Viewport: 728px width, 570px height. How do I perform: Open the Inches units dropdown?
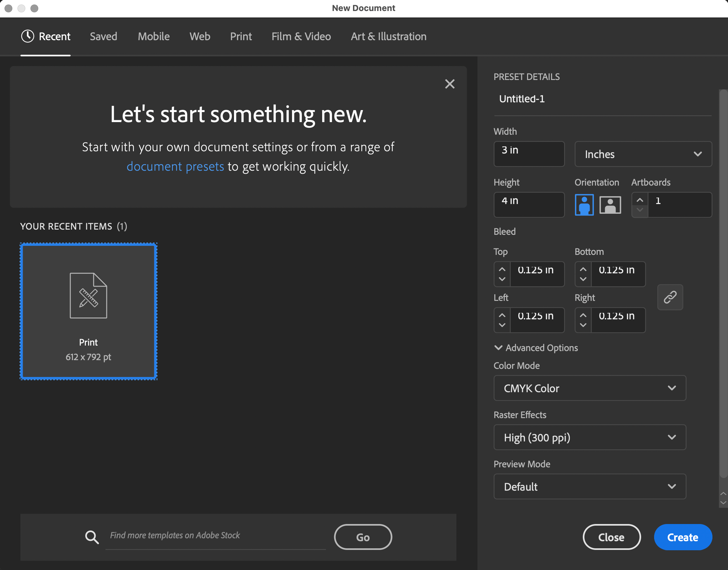643,154
